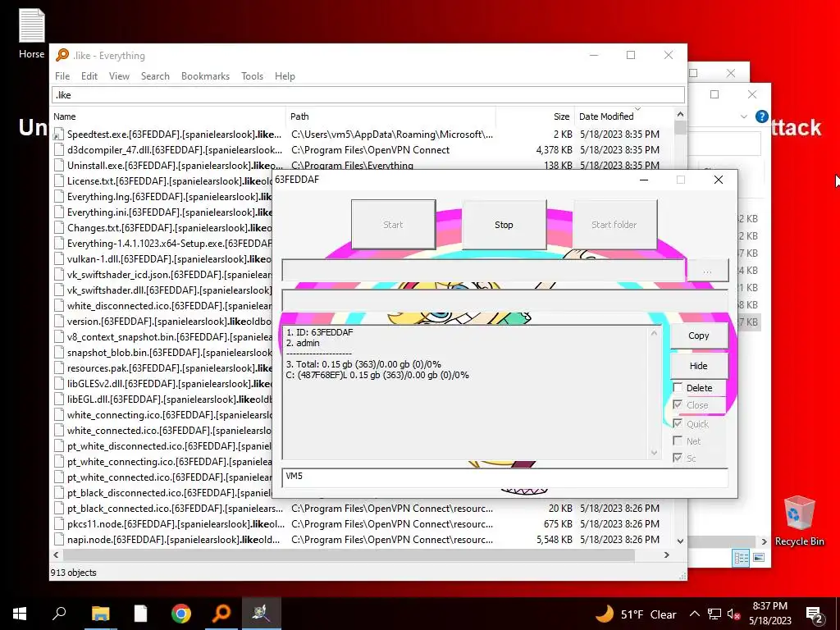Click resources.pak file icon

click(58, 368)
